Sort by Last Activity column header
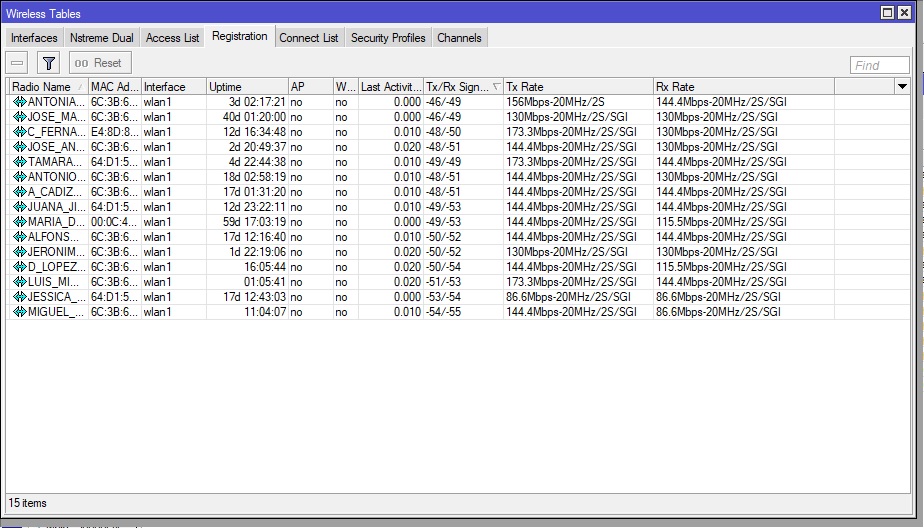This screenshot has width=924, height=528. pos(391,87)
